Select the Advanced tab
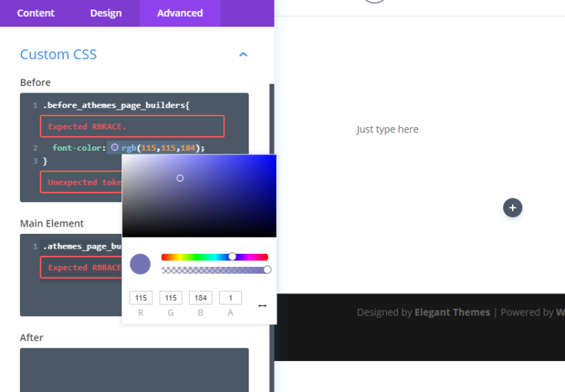Image resolution: width=565 pixels, height=392 pixels. coord(180,13)
